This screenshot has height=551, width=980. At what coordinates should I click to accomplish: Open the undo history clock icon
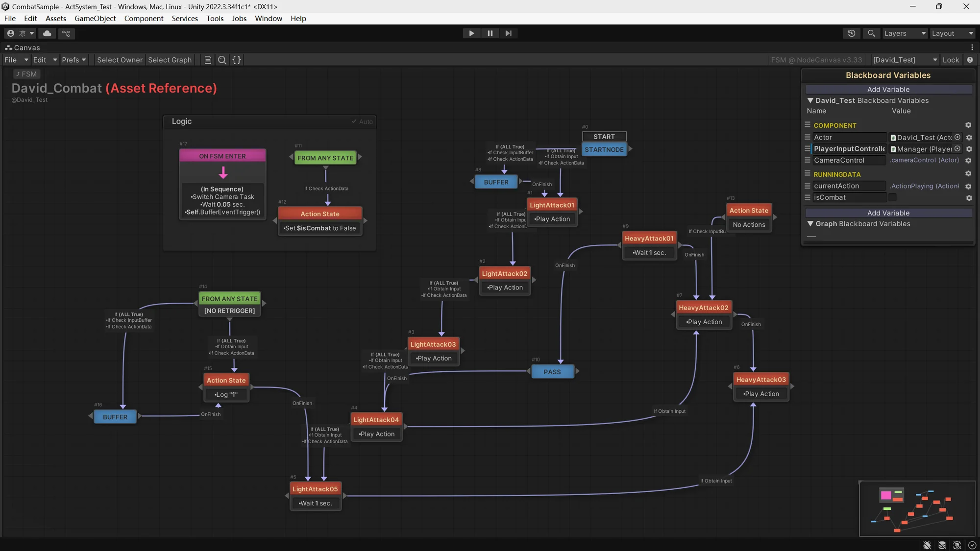tap(852, 33)
